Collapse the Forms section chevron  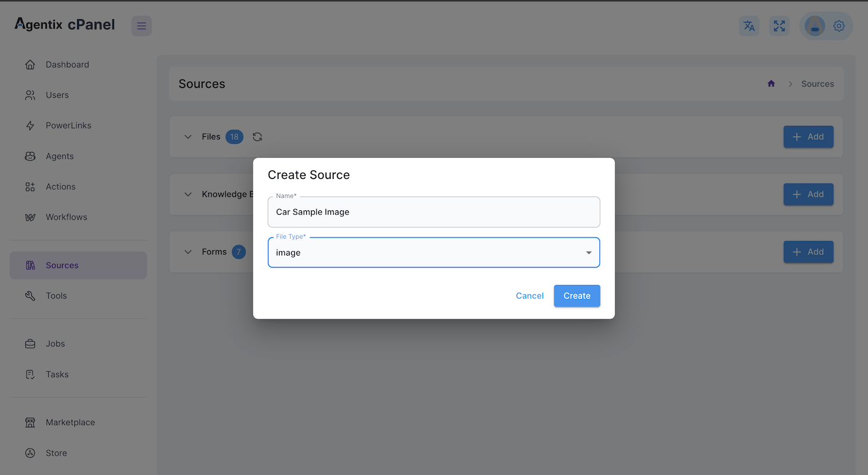point(187,252)
